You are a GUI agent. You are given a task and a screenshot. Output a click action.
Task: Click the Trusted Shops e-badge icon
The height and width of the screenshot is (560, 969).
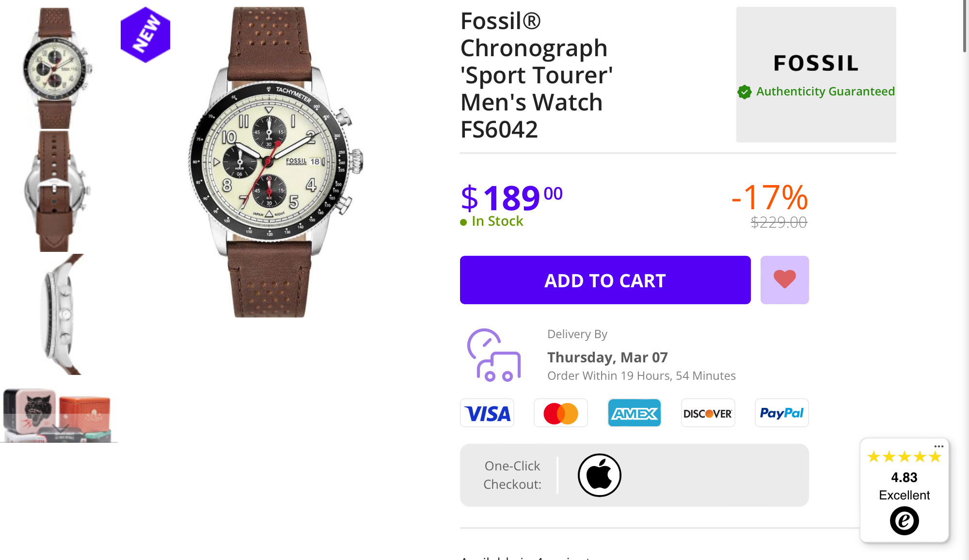point(904,521)
